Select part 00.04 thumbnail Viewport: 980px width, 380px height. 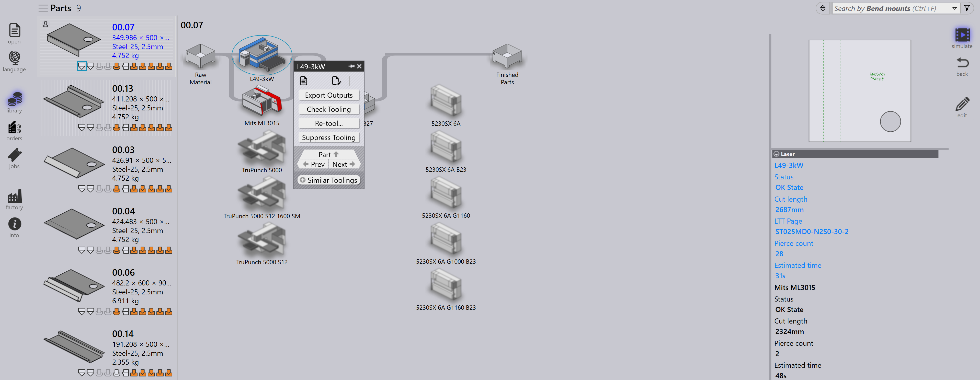[x=74, y=224]
